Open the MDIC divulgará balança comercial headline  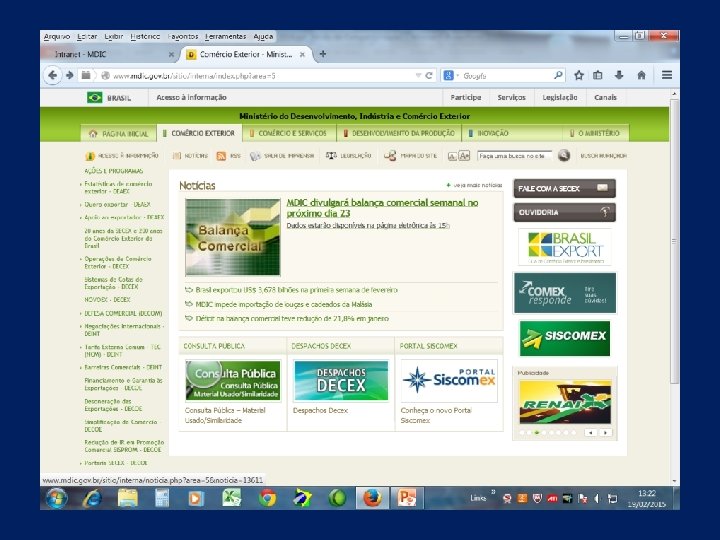point(382,208)
